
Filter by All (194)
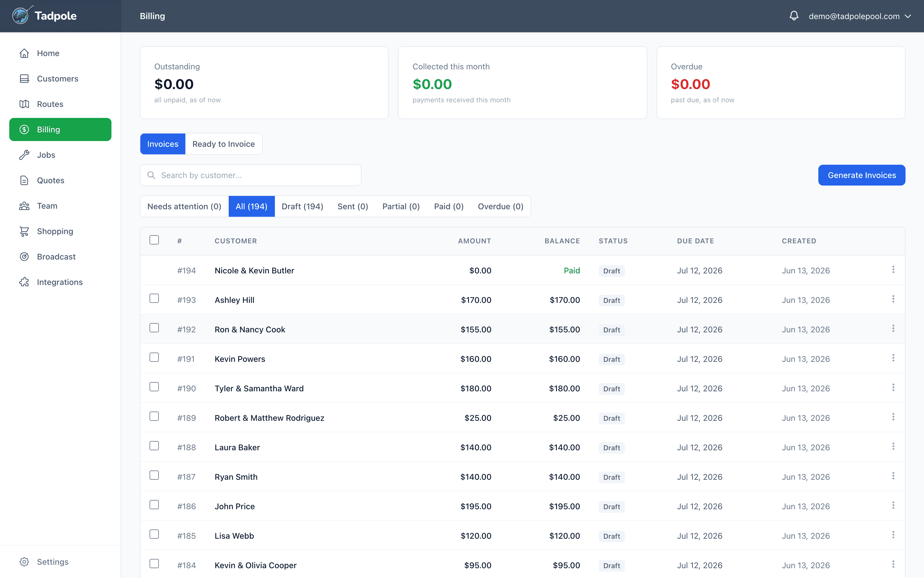[252, 206]
